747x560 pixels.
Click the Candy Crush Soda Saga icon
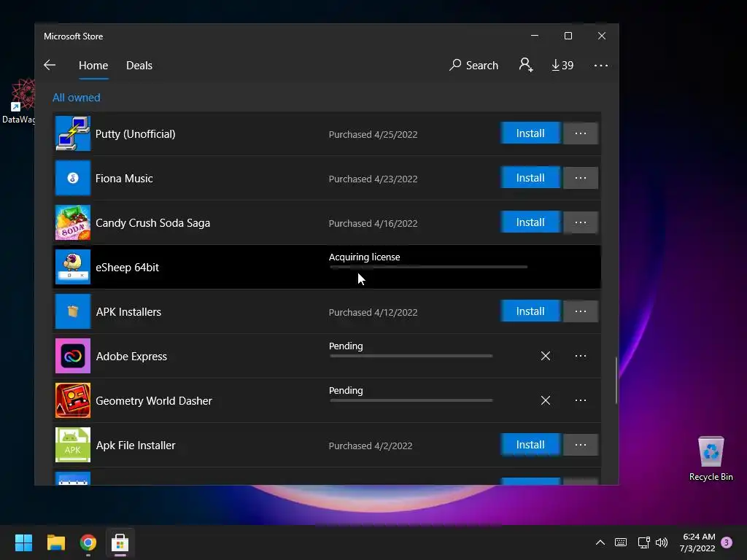click(73, 222)
